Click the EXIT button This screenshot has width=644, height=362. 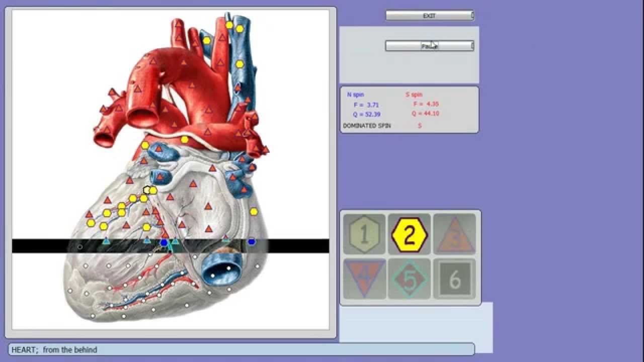(429, 16)
